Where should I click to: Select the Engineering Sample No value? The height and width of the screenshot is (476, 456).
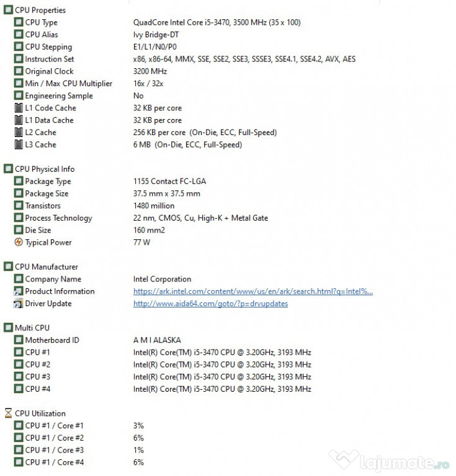click(x=138, y=95)
